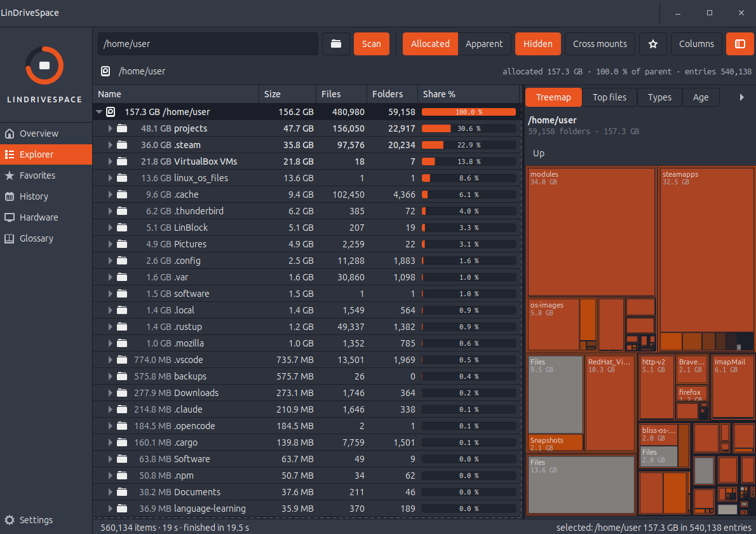Switch to the Age tab
Screen dimensions: 756x534
pos(701,97)
